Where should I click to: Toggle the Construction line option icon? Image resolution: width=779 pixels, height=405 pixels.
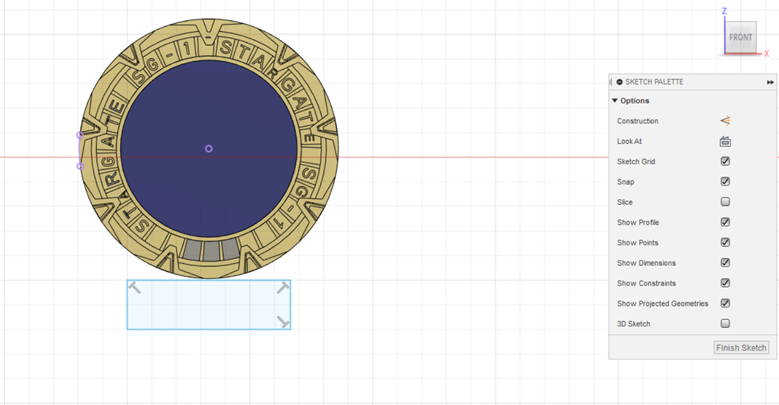click(x=725, y=121)
